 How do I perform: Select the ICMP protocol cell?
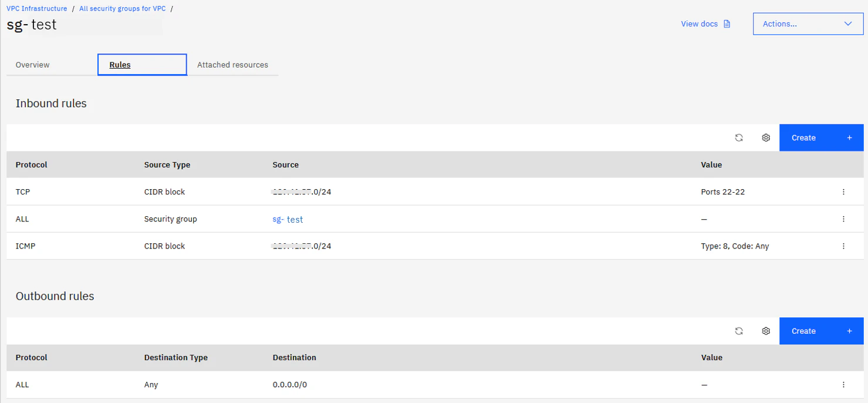click(26, 246)
